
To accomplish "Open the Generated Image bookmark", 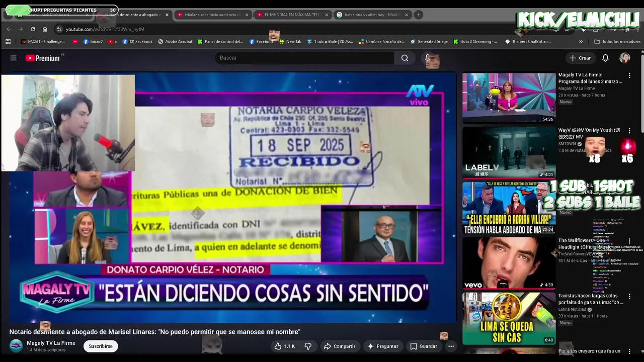I will click(x=429, y=42).
